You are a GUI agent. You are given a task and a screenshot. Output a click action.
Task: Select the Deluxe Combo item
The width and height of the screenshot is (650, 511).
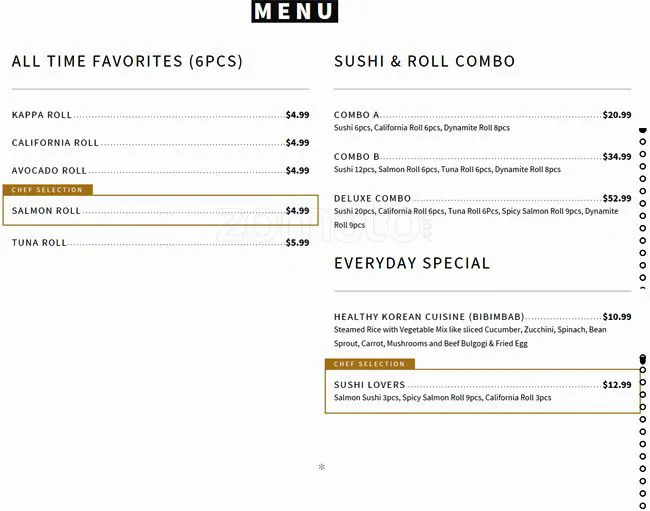(372, 199)
